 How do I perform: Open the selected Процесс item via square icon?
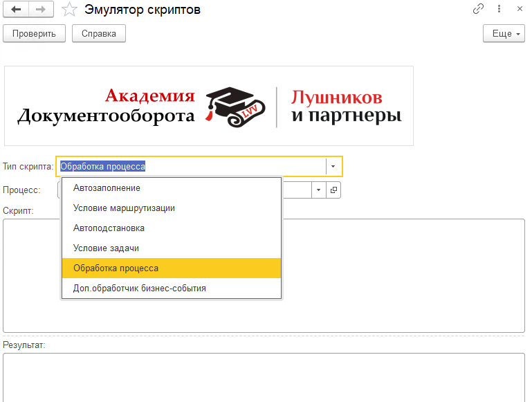coord(333,190)
